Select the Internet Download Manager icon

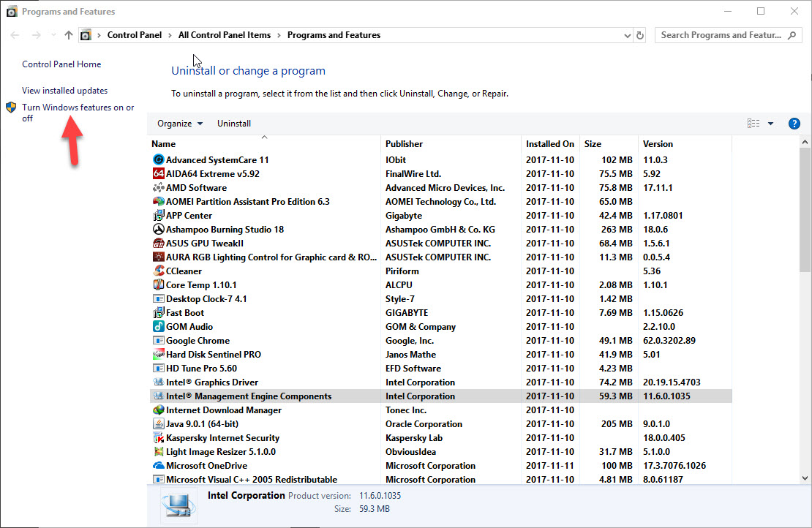[159, 410]
